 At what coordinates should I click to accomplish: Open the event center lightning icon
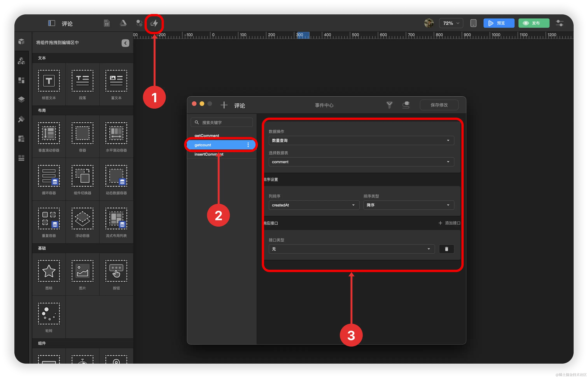coord(154,23)
